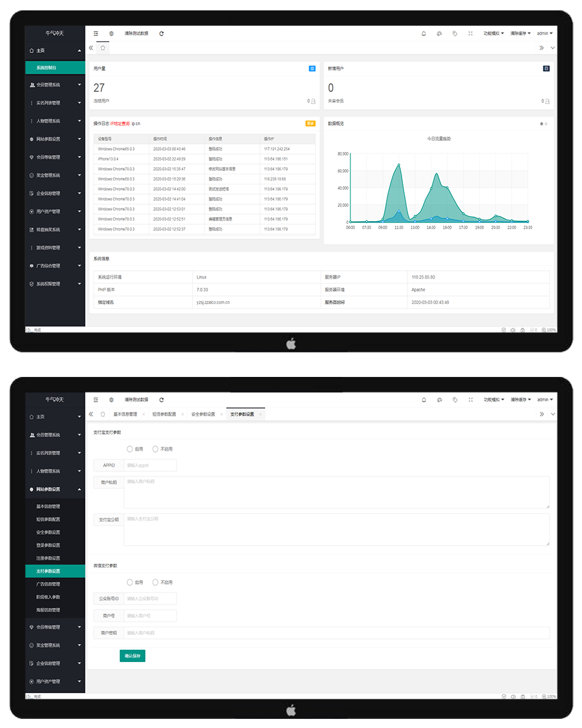Click the APPID input field
The height and width of the screenshot is (728, 582).
(150, 466)
